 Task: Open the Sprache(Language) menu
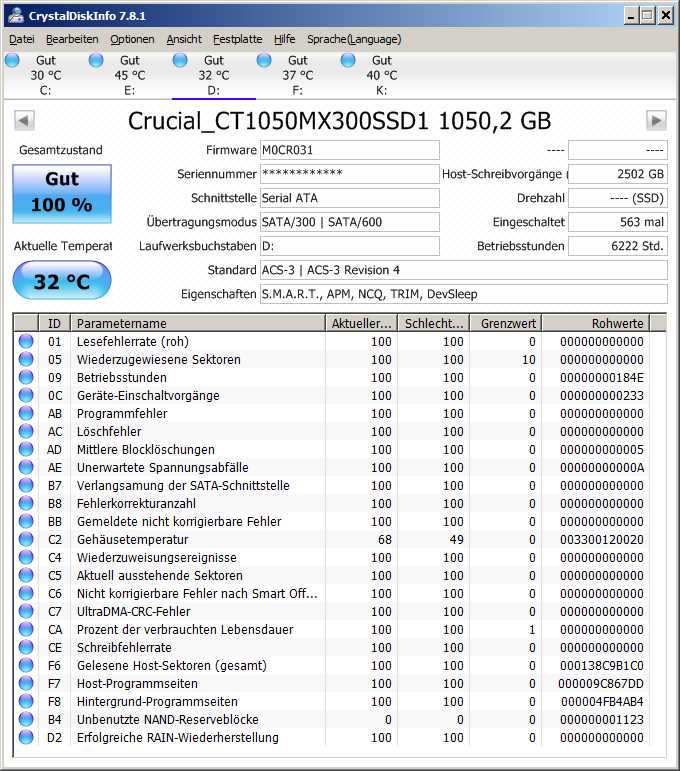click(354, 39)
